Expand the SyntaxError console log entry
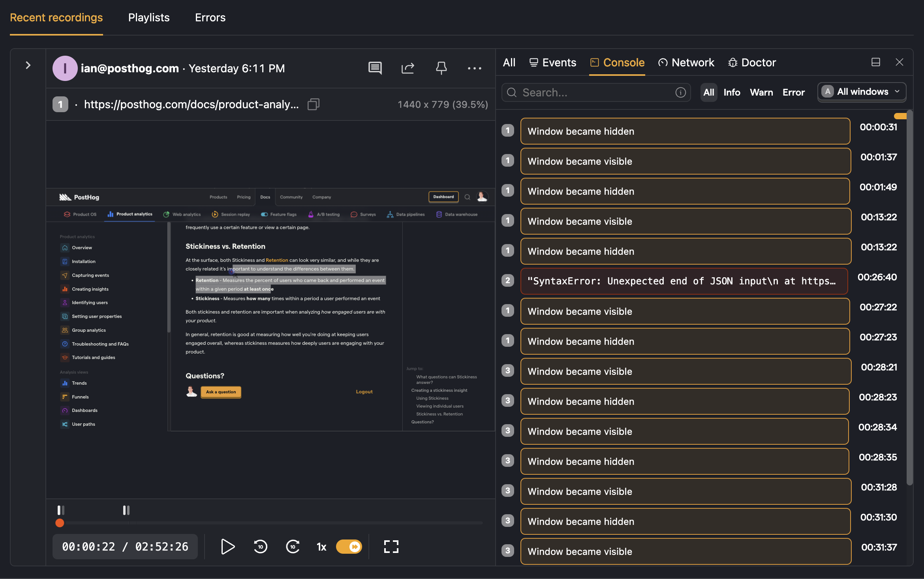Image resolution: width=924 pixels, height=579 pixels. tap(684, 281)
